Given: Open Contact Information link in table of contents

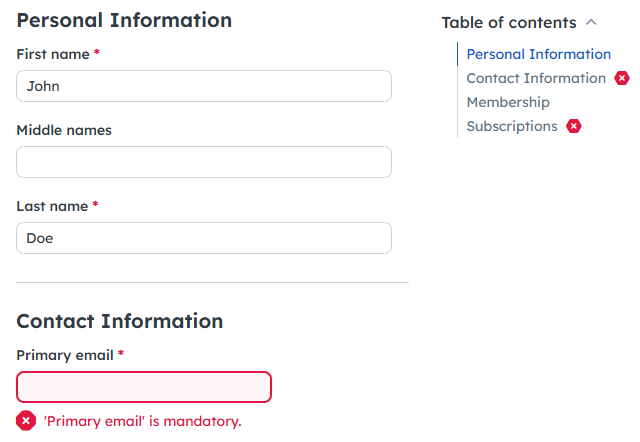Looking at the screenshot, I should [536, 78].
